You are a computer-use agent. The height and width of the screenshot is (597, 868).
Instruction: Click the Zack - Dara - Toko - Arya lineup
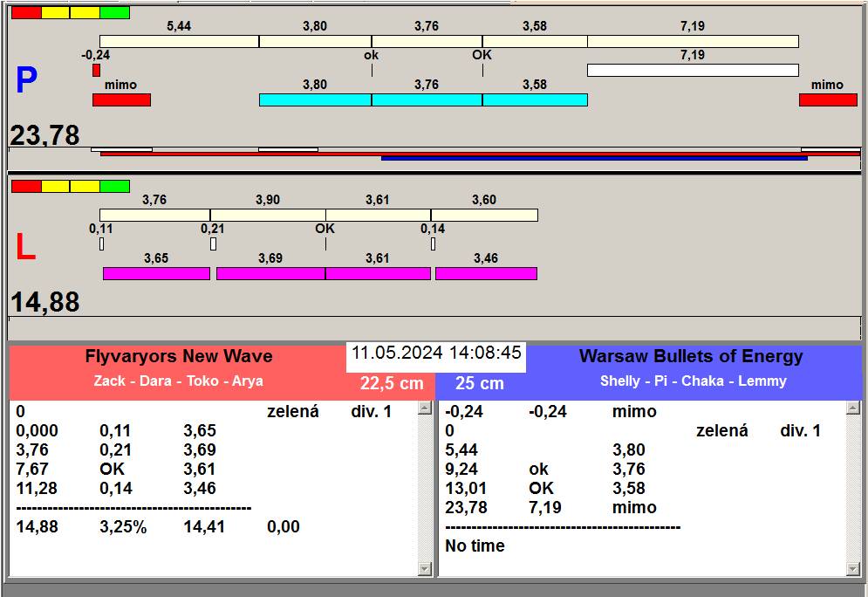[178, 381]
